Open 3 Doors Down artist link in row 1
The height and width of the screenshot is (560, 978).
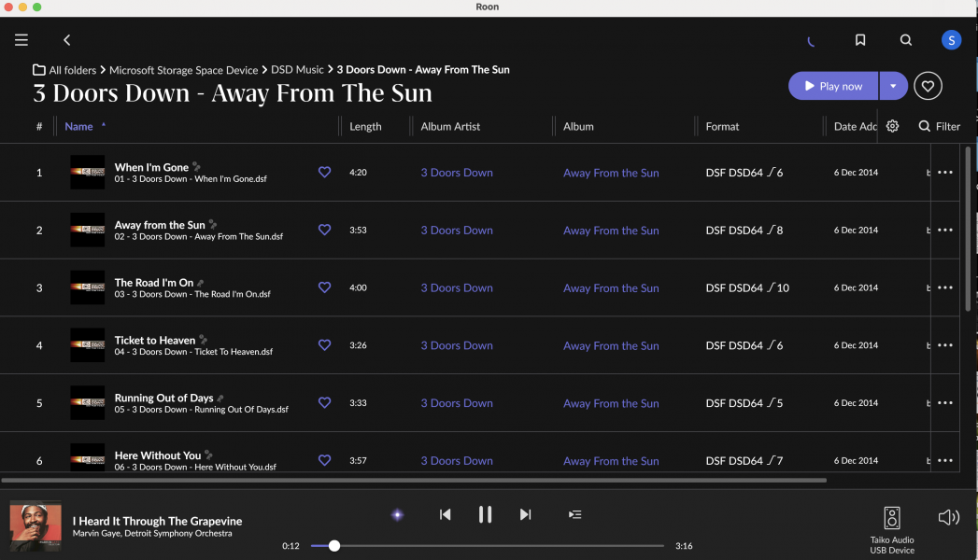click(457, 173)
